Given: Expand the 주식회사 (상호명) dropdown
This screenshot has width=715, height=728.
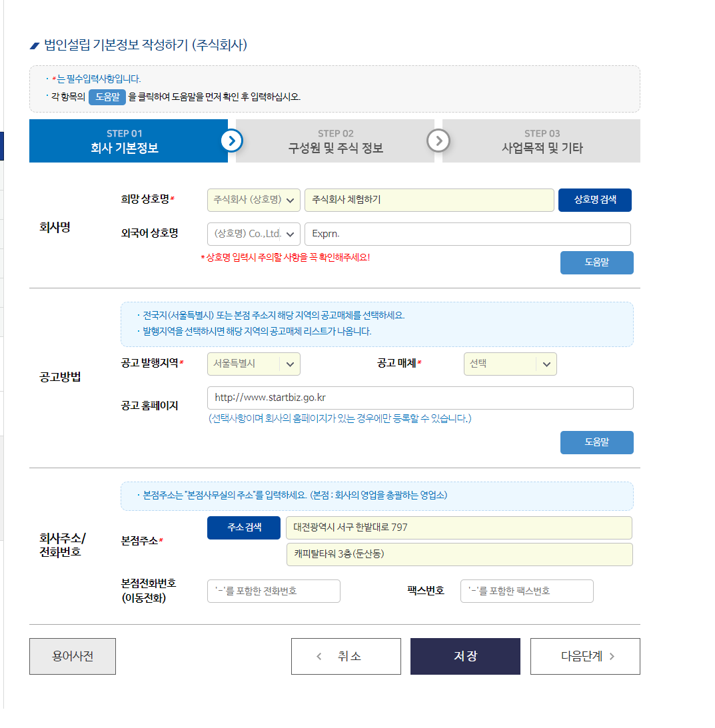Looking at the screenshot, I should [x=254, y=200].
